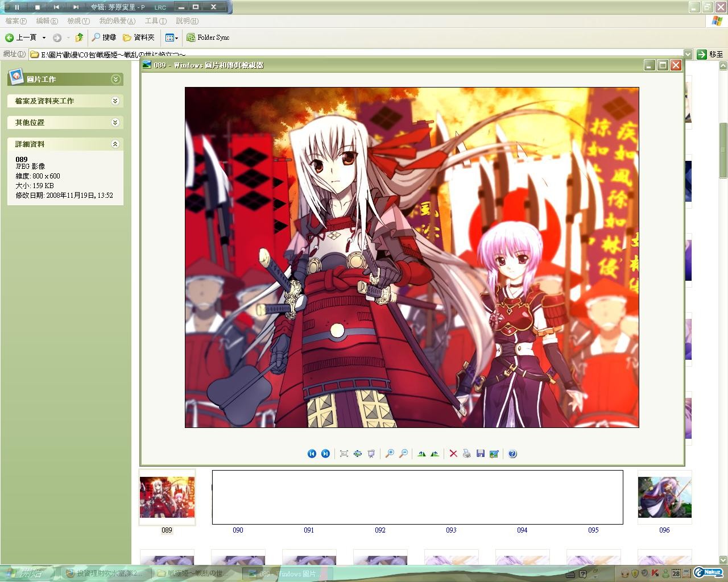728x582 pixels.
Task: Click the 移至 Go button
Action: tap(710, 55)
